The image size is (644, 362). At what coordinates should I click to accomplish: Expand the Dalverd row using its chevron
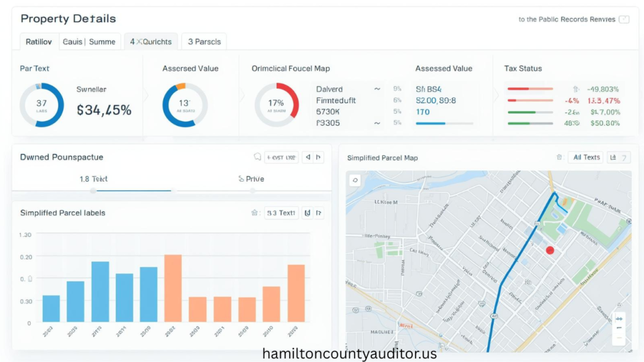pos(379,89)
